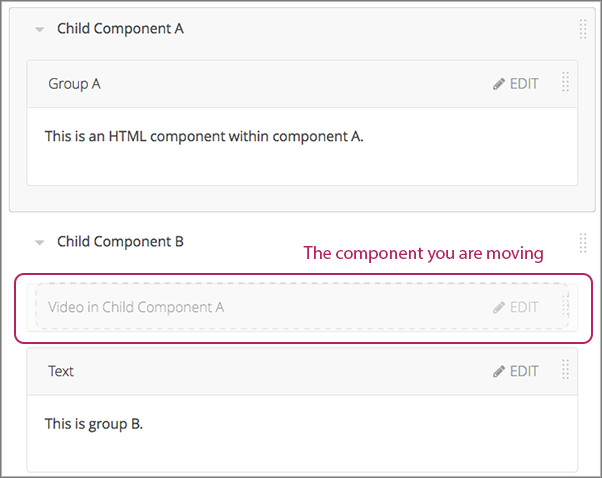The height and width of the screenshot is (478, 602).
Task: Click the drag handle for Child Component B
Action: click(583, 242)
